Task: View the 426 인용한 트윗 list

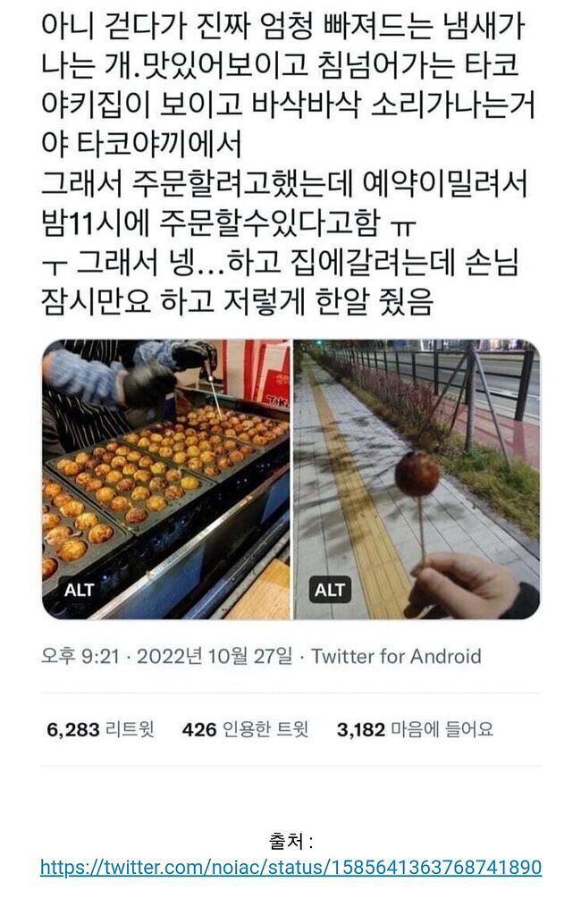Action: click(246, 729)
